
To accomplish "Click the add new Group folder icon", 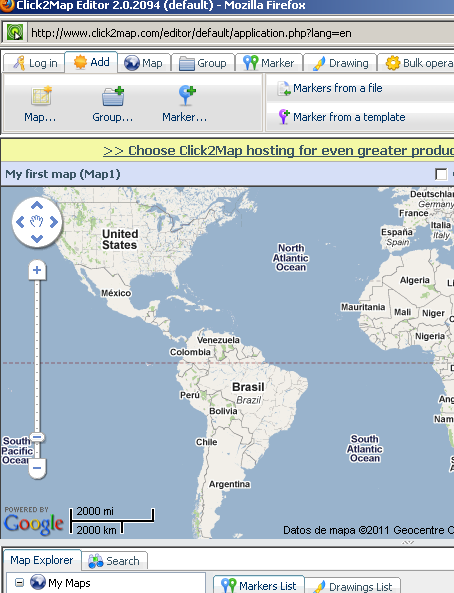I will tap(113, 96).
